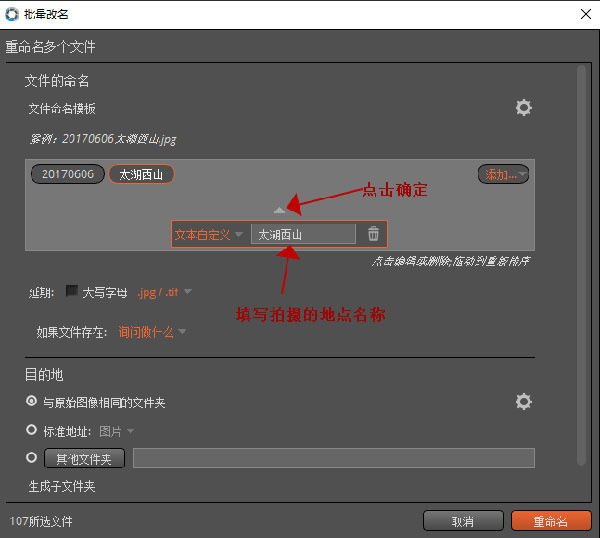Open the 询问做什么 file-exists dropdown
This screenshot has width=600, height=538.
click(x=152, y=332)
